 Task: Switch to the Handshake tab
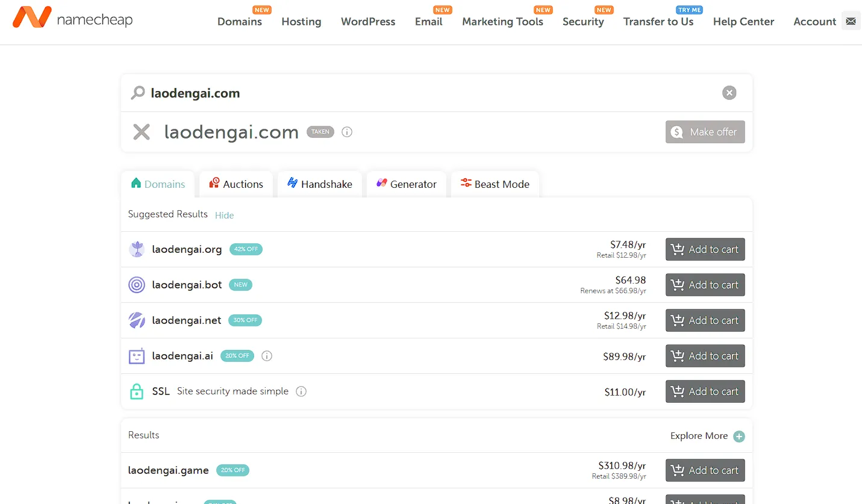320,184
